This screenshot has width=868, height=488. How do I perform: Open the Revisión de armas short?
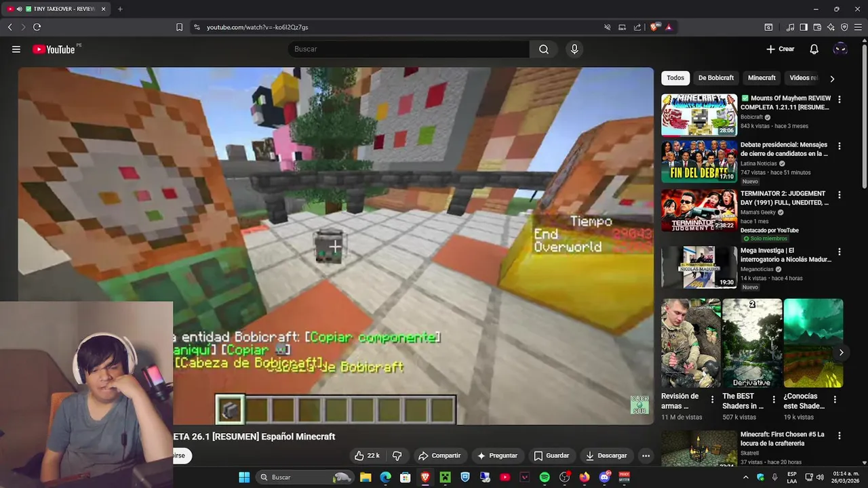pos(691,343)
